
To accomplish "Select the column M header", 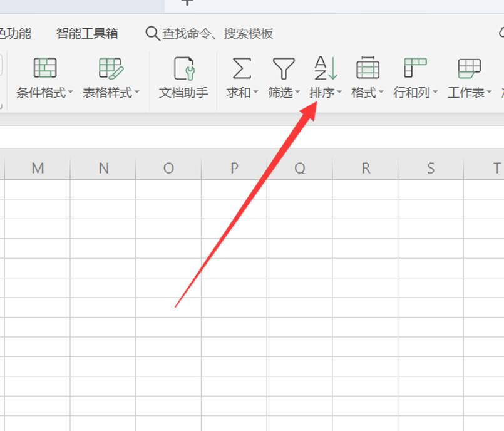I will coord(38,168).
